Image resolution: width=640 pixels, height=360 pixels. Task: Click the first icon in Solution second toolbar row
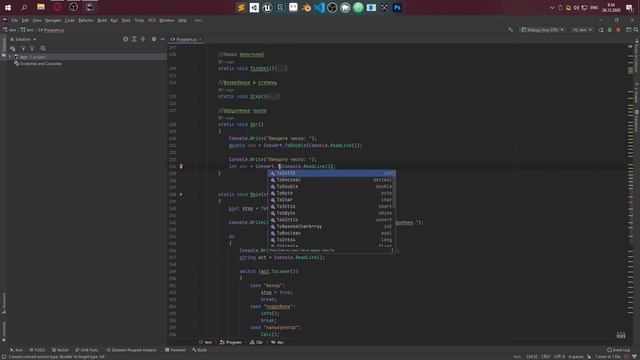coord(12,49)
